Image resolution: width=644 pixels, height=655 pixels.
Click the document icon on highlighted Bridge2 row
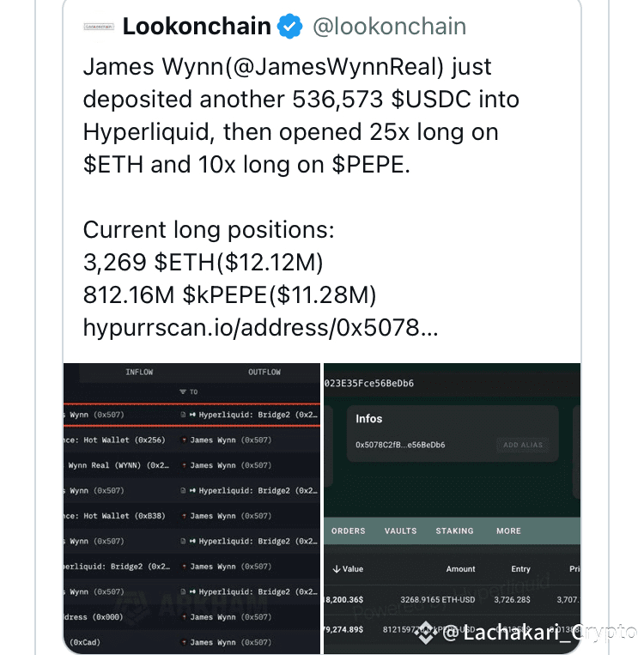coord(183,415)
